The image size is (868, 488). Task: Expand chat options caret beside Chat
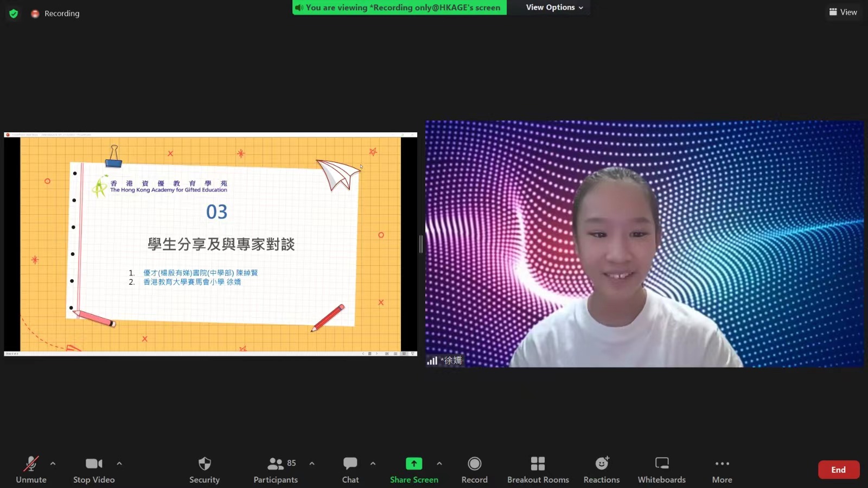pos(373,464)
